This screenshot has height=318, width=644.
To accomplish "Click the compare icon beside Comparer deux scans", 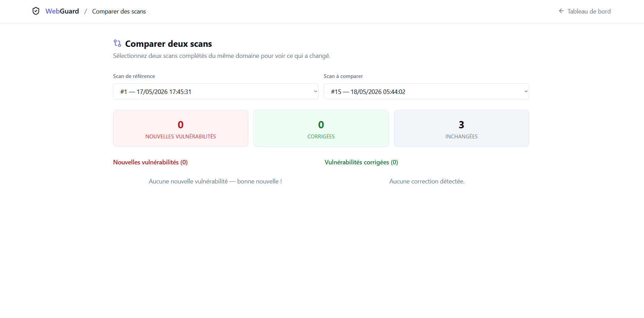I will pyautogui.click(x=117, y=43).
